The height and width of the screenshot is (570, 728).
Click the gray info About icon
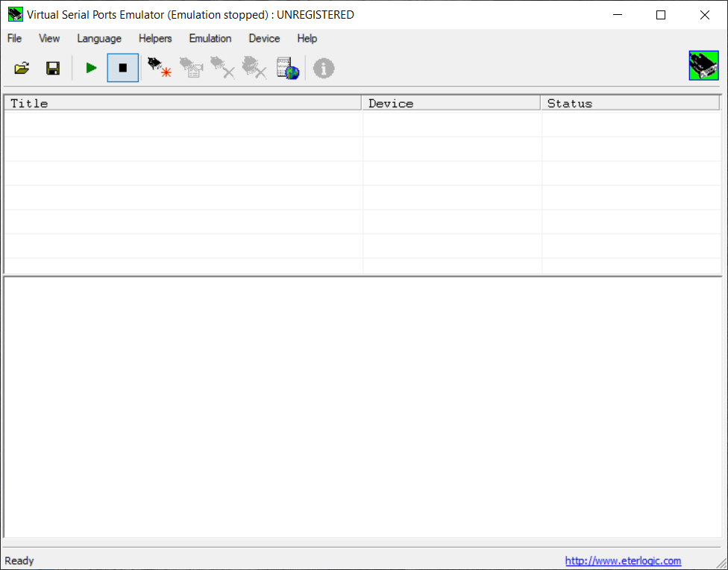(324, 69)
